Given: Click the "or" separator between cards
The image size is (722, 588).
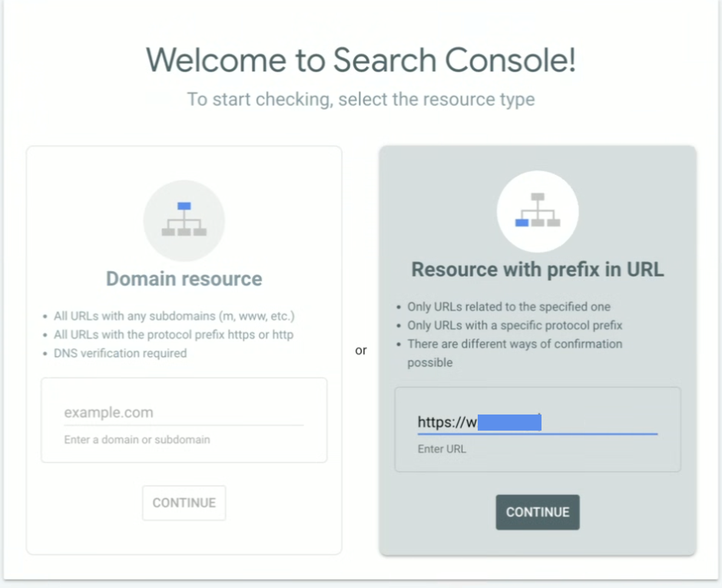Looking at the screenshot, I should (361, 350).
